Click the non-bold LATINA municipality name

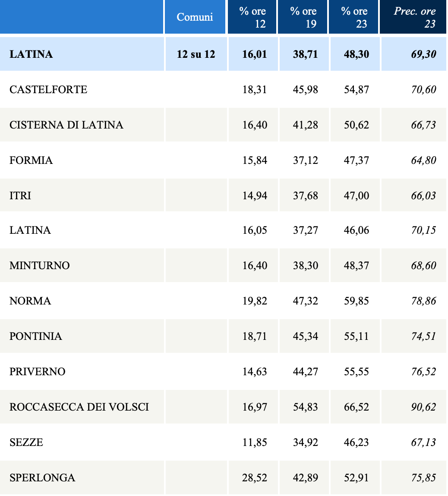pyautogui.click(x=30, y=230)
